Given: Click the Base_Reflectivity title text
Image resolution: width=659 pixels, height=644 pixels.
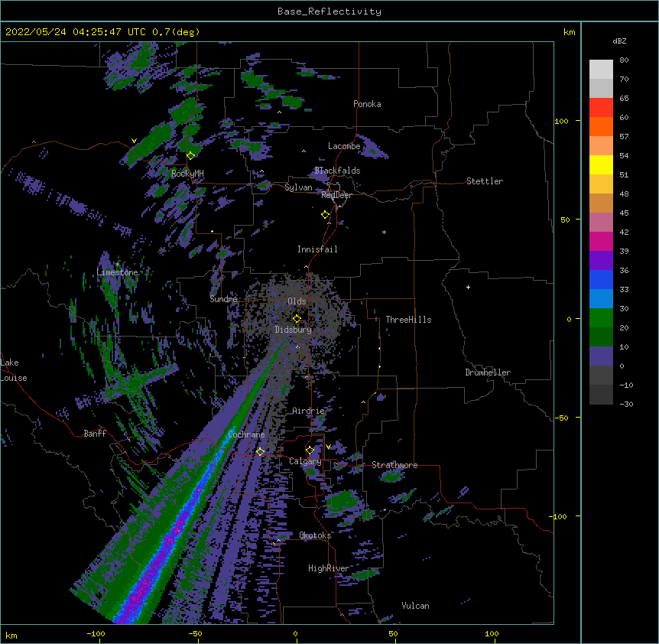Looking at the screenshot, I should [x=329, y=11].
